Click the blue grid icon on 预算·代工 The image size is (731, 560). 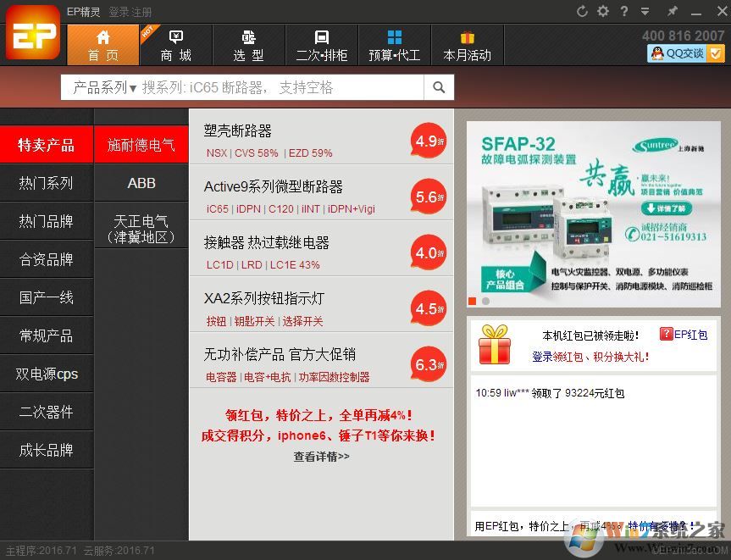pos(395,37)
